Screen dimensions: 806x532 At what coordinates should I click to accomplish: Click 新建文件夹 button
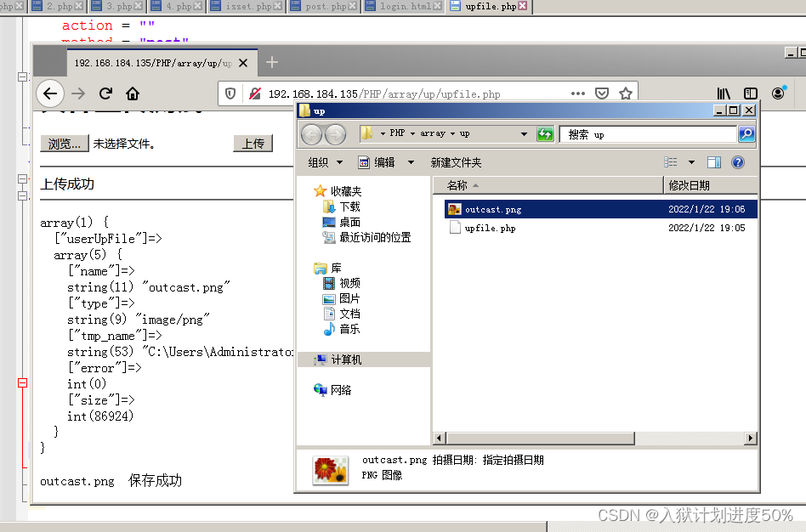(x=456, y=162)
